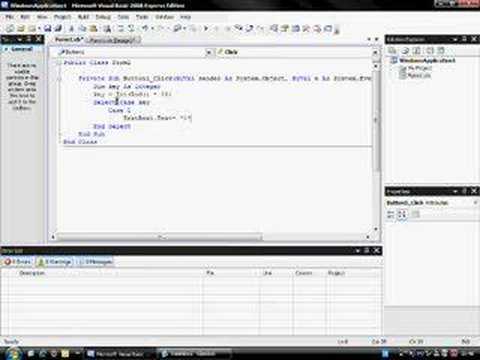Click the Paste toolbar icon
The height and width of the screenshot is (360, 480).
(94, 29)
